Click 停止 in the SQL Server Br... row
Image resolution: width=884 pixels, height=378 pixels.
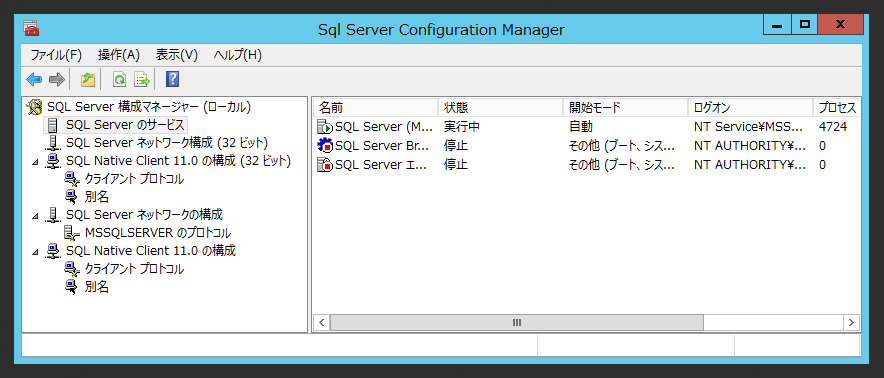coord(456,146)
